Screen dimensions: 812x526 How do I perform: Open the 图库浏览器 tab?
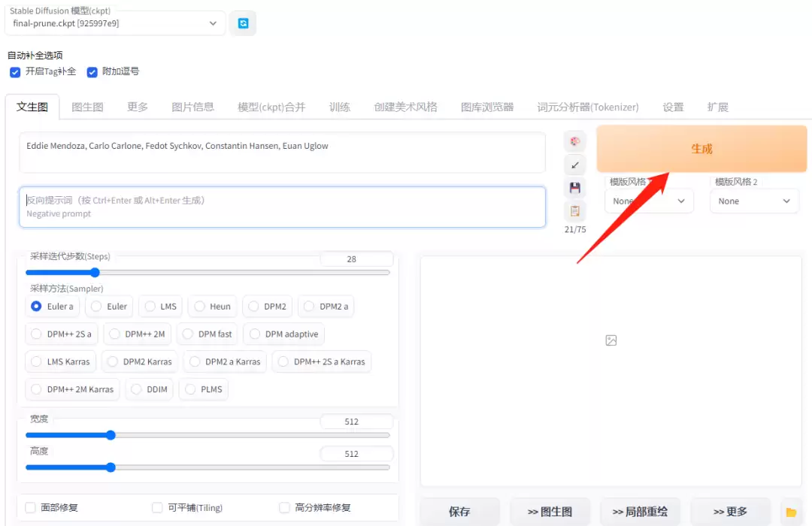click(487, 107)
